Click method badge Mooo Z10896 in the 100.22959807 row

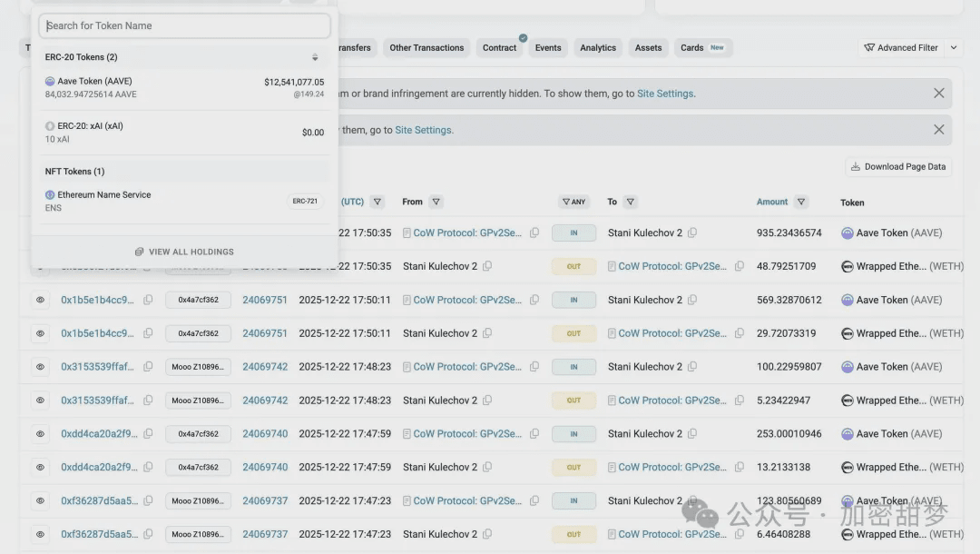tap(198, 367)
